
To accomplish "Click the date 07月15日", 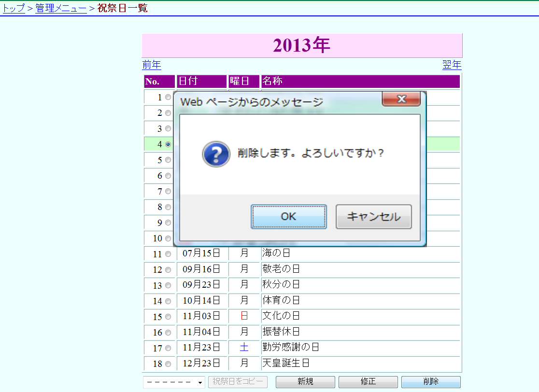I will click(201, 253).
